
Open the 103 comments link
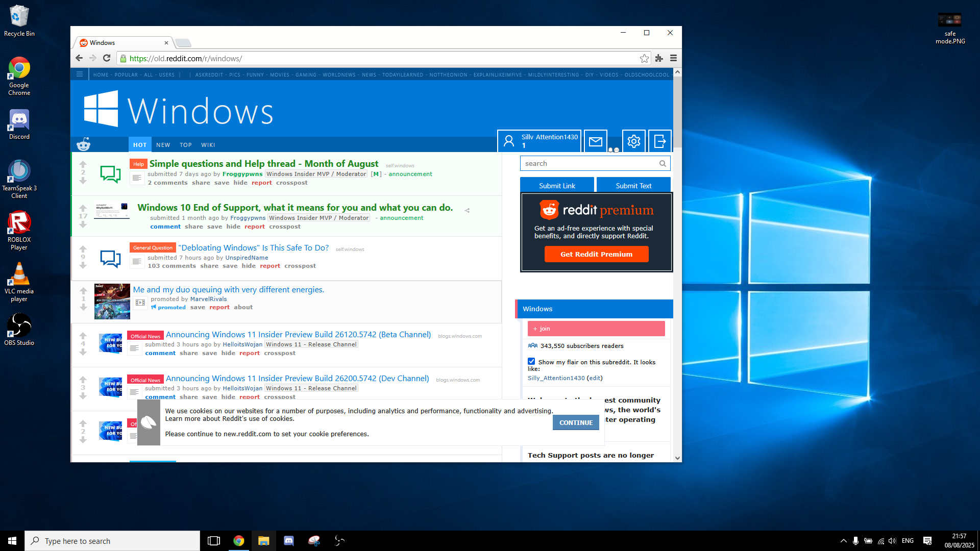[172, 266]
